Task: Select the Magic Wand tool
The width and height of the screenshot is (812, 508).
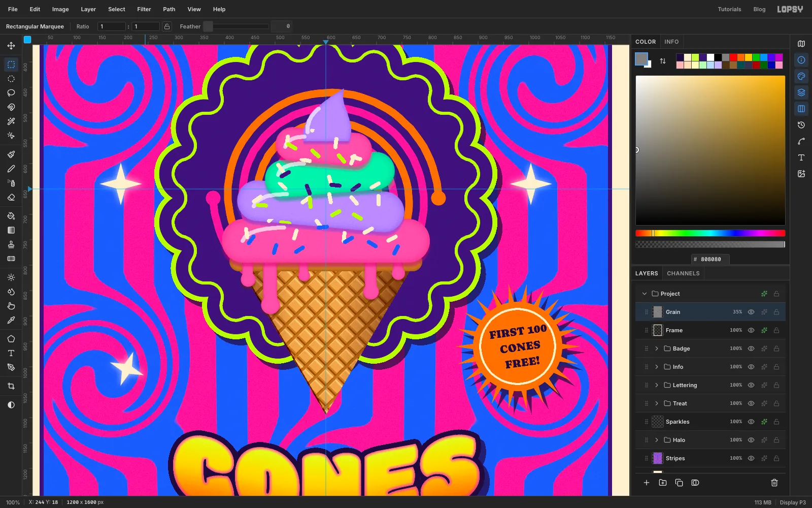Action: 11,121
